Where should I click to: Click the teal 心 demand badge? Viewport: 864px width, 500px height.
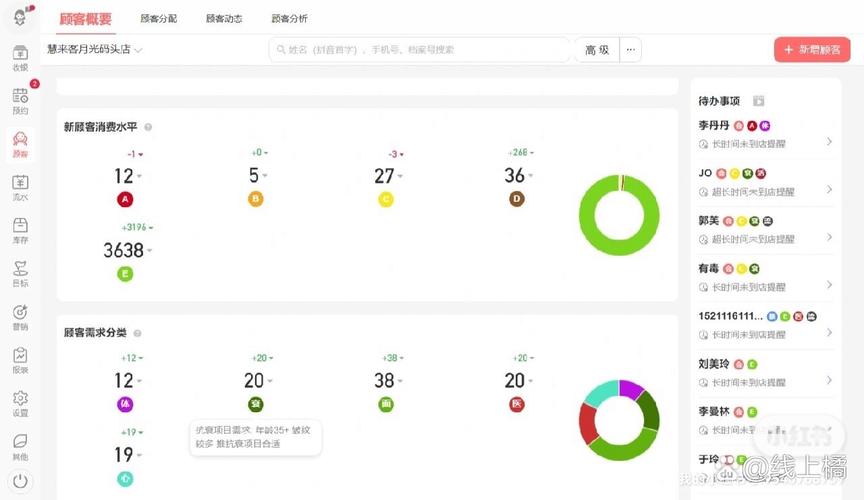125,479
